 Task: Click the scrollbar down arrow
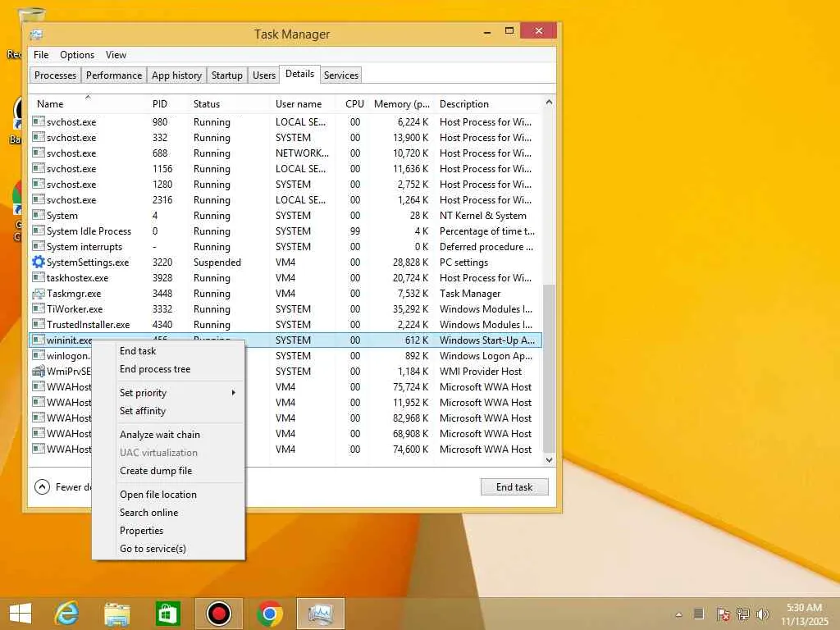(549, 459)
